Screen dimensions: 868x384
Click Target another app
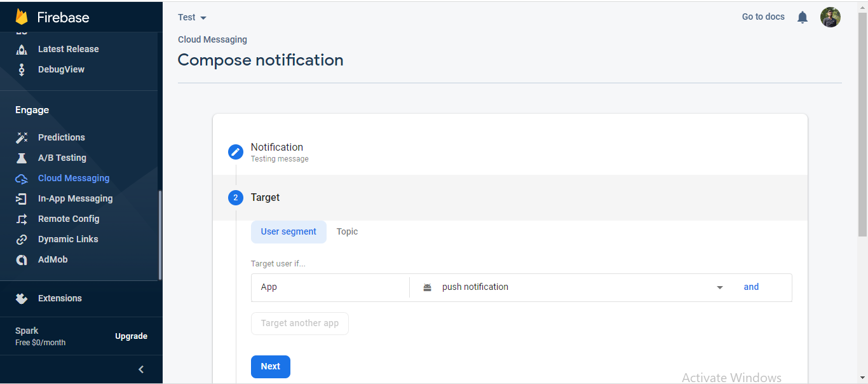click(299, 323)
